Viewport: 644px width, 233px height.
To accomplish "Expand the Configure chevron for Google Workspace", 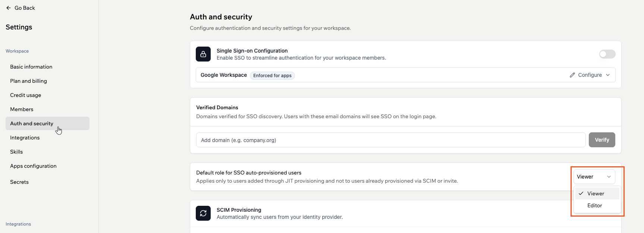I will 608,75.
